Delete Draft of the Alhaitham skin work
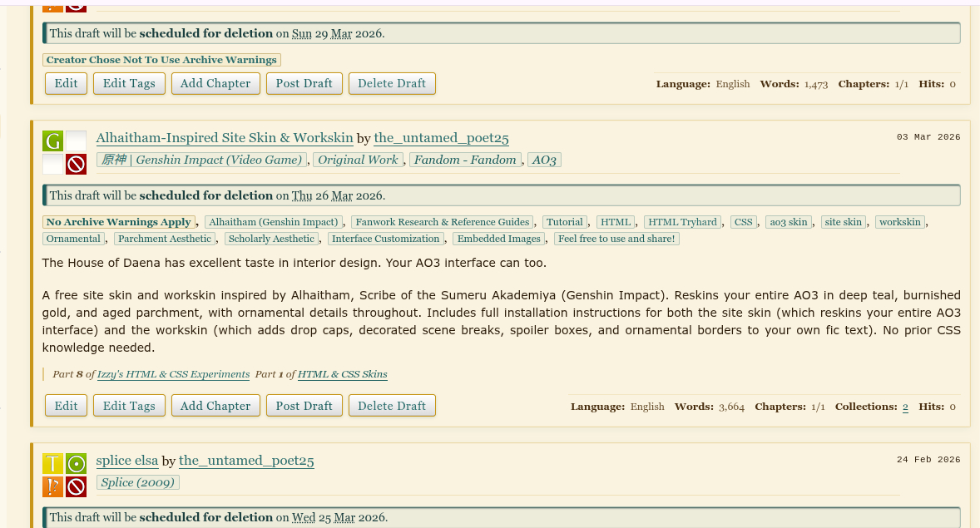 392,406
